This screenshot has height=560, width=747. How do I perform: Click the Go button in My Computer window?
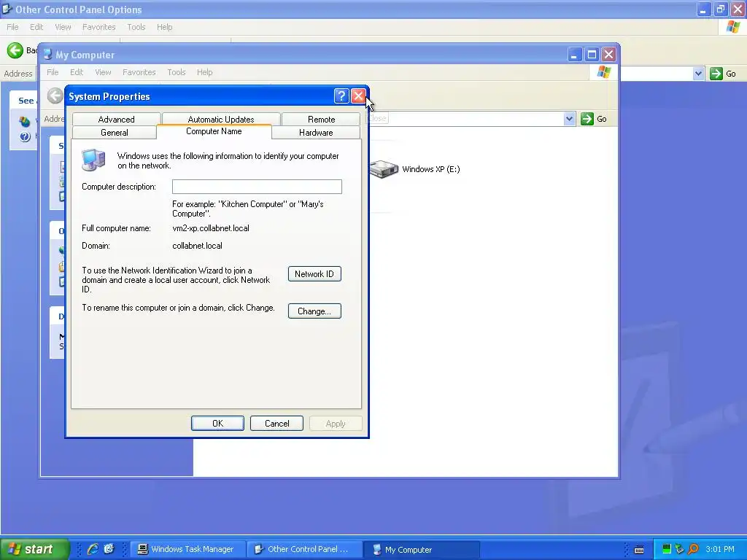[594, 119]
